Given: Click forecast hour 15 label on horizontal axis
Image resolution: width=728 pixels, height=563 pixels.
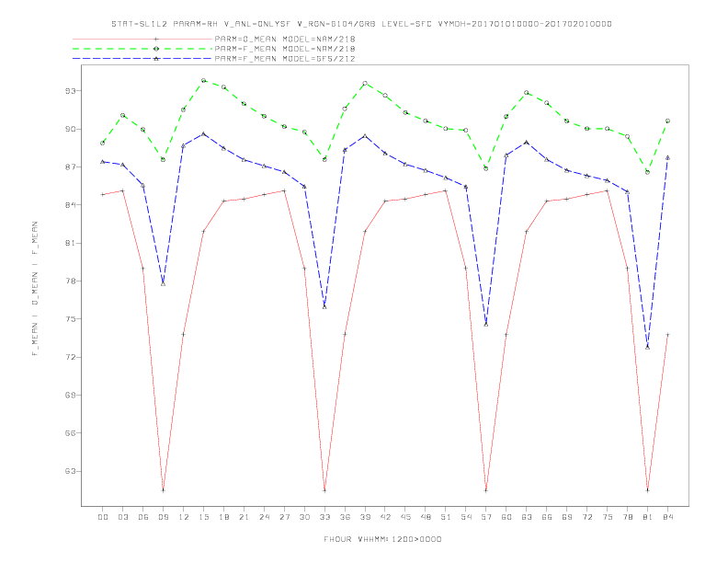Looking at the screenshot, I should coord(203,517).
